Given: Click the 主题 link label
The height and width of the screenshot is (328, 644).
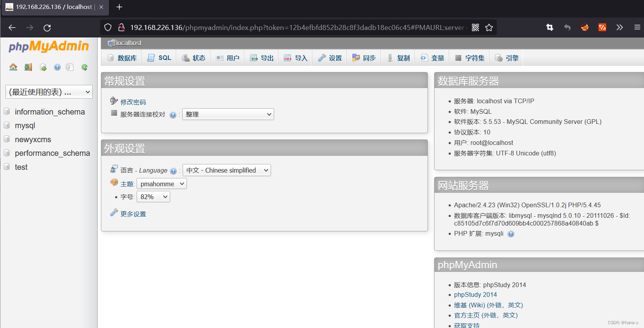Looking at the screenshot, I should (127, 184).
